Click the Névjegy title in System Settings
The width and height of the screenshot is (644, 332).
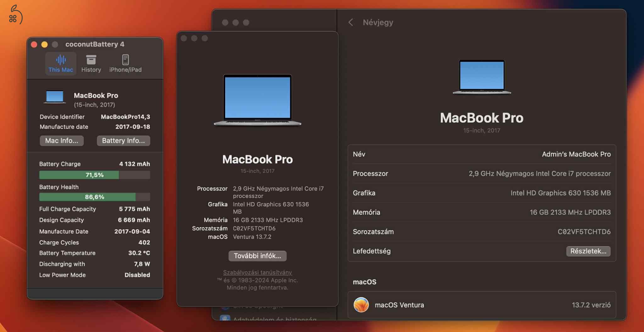click(x=378, y=22)
